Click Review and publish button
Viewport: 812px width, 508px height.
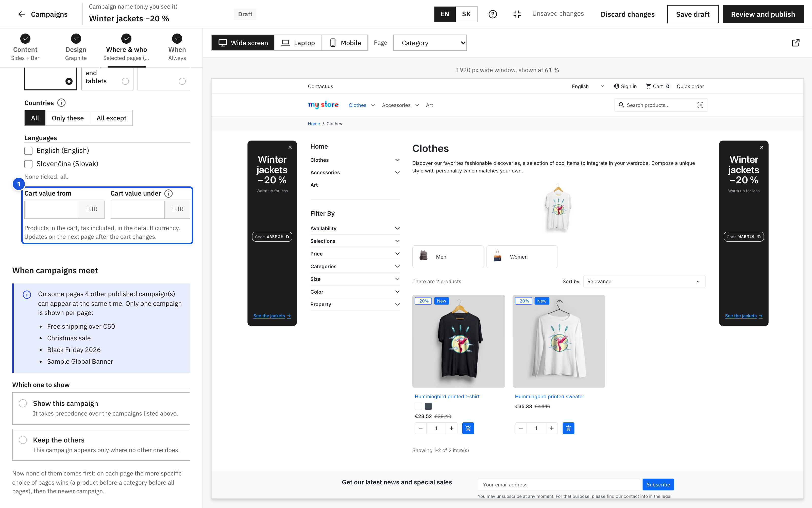[x=763, y=14]
